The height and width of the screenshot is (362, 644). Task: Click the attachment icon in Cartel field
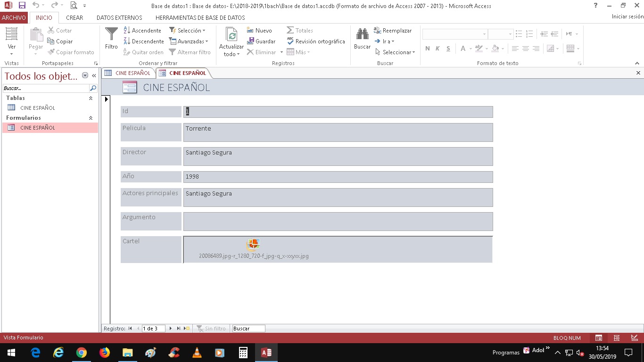coord(254,244)
